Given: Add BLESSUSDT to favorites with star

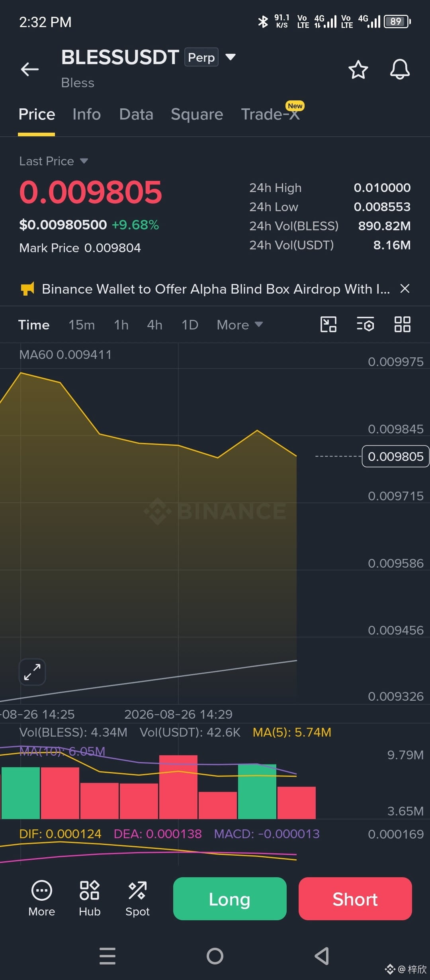Looking at the screenshot, I should (358, 70).
